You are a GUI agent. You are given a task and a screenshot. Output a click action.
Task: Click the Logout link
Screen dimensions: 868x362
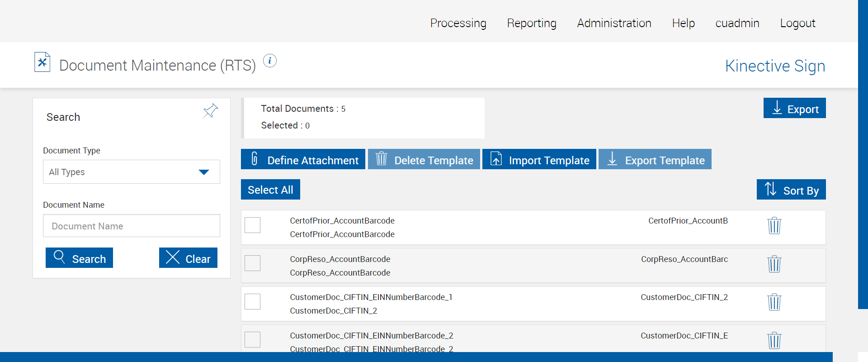[x=797, y=23]
